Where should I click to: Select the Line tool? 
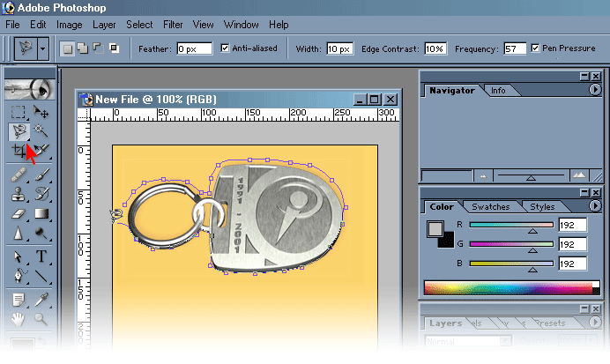click(x=41, y=276)
